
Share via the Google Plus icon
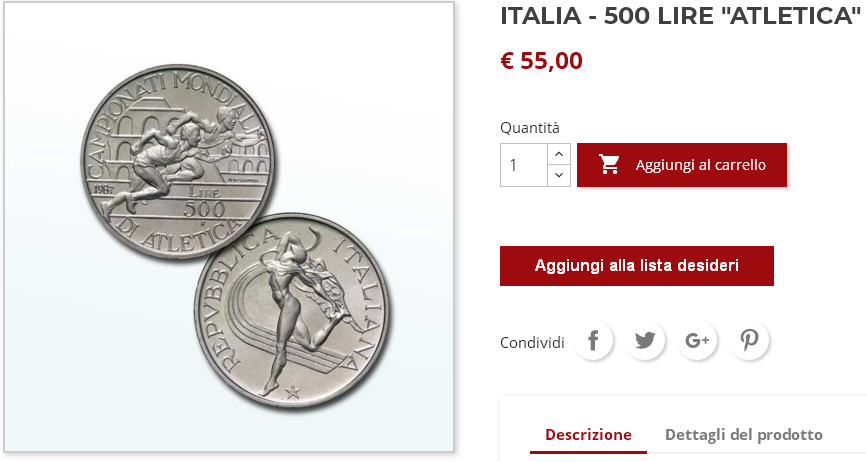[x=697, y=341]
